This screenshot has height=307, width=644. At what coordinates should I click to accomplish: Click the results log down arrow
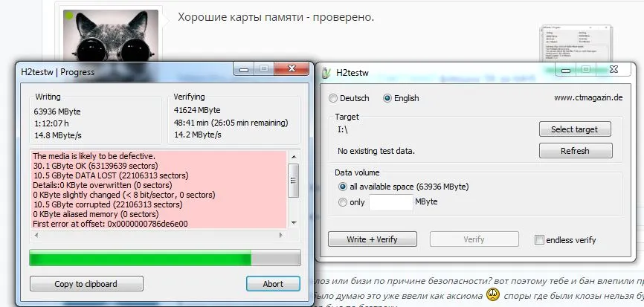pos(293,223)
